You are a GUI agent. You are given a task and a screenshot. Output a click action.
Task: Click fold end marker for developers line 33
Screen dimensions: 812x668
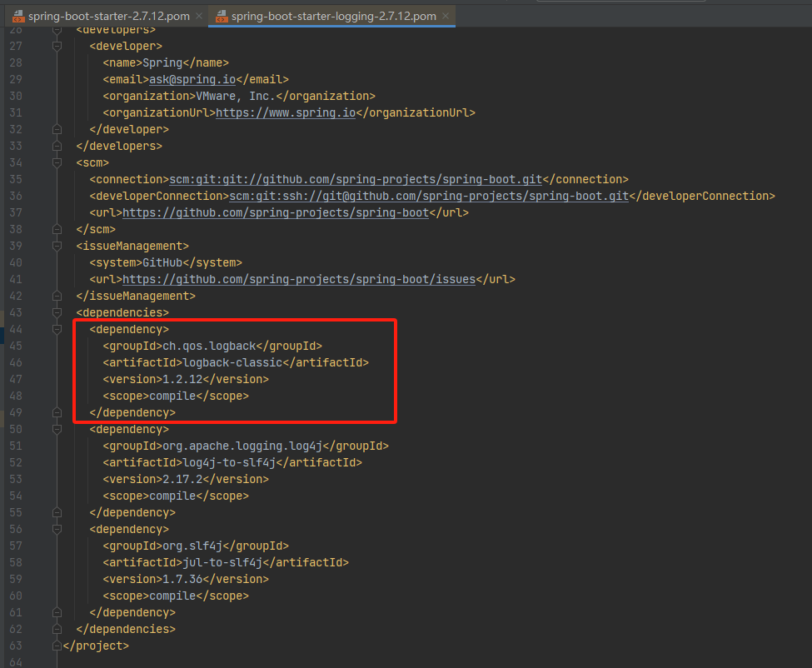click(57, 146)
